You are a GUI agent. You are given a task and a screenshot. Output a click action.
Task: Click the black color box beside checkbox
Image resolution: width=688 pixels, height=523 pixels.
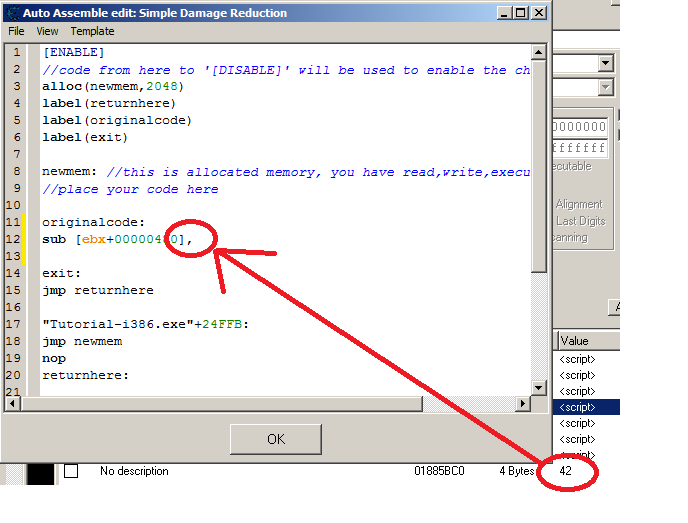(40, 474)
